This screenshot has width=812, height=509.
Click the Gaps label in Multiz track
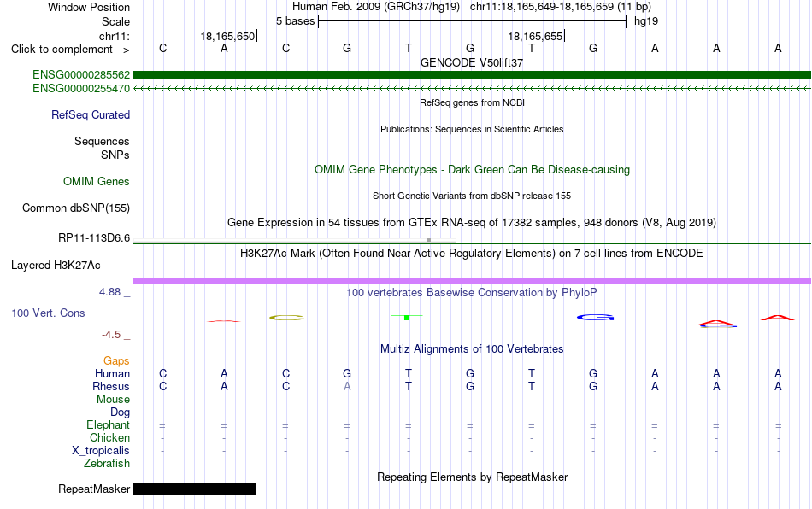click(116, 361)
